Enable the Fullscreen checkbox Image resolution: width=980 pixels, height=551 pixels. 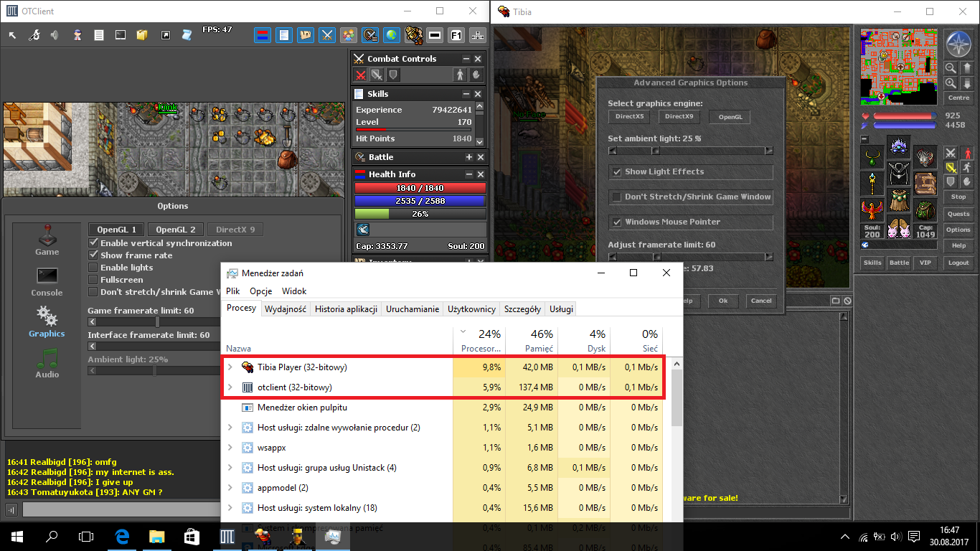click(93, 280)
